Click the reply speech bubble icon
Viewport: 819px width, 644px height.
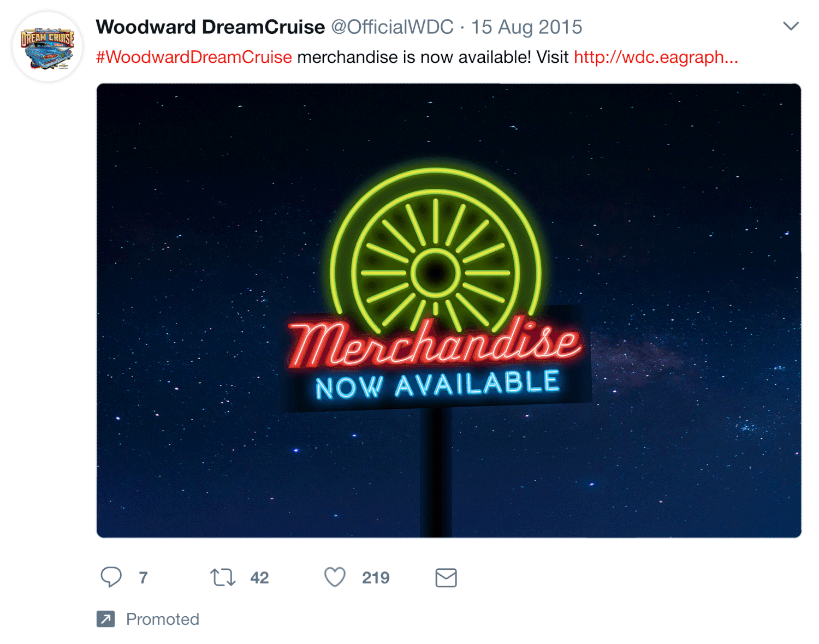tap(111, 577)
